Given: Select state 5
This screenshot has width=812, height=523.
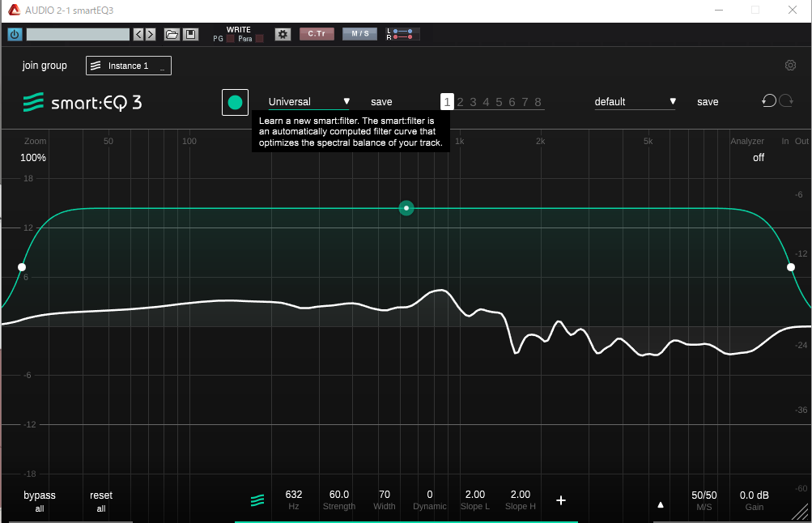Looking at the screenshot, I should coord(499,102).
